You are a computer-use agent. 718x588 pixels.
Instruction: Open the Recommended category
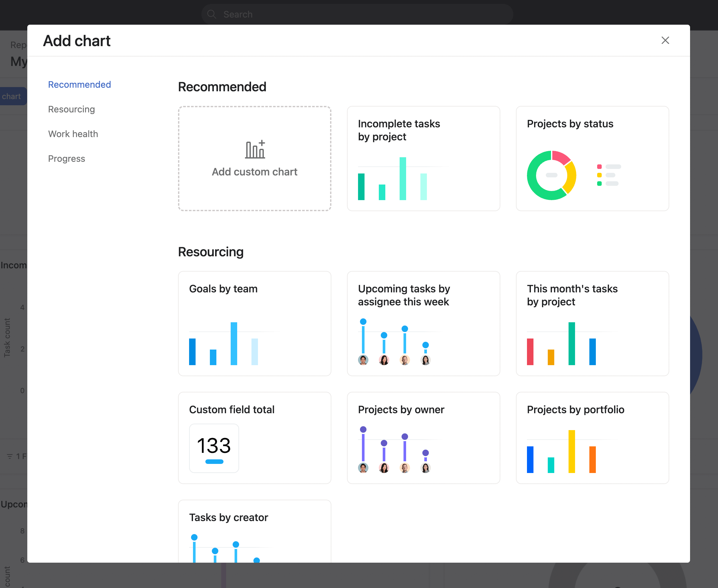coord(79,84)
